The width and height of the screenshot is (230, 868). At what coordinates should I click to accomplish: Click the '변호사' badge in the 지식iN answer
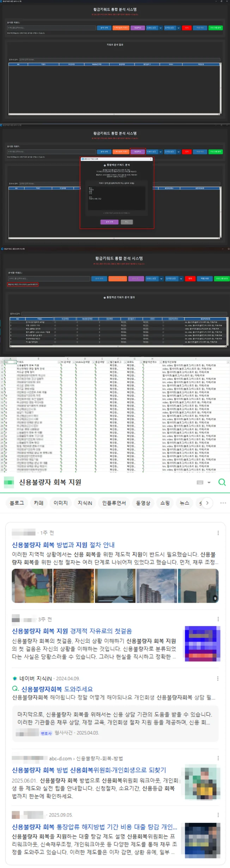click(x=46, y=733)
